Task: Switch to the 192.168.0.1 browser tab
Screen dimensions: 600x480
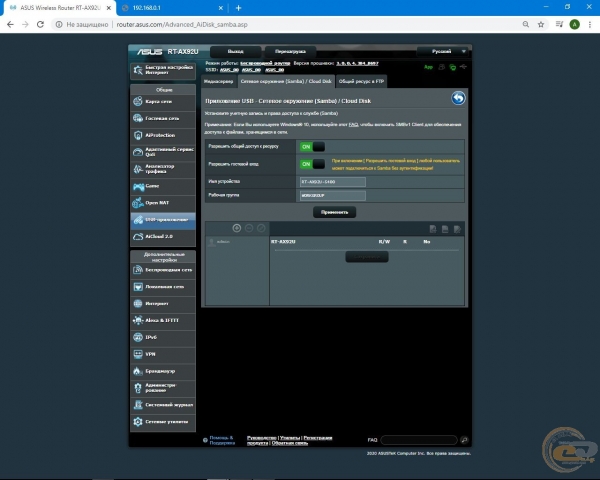Action: pyautogui.click(x=172, y=8)
